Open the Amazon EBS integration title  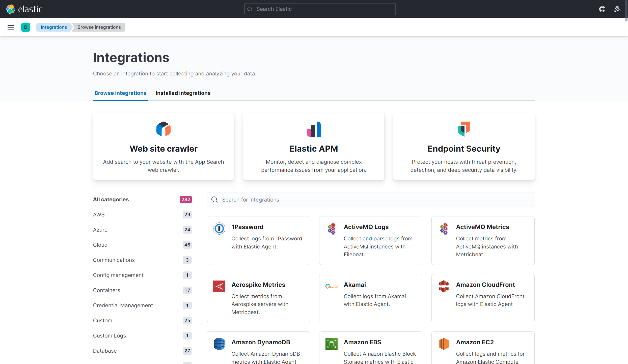click(x=362, y=342)
